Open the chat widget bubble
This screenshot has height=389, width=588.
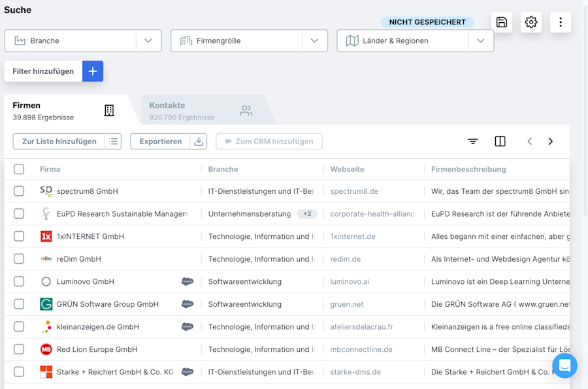tap(564, 366)
